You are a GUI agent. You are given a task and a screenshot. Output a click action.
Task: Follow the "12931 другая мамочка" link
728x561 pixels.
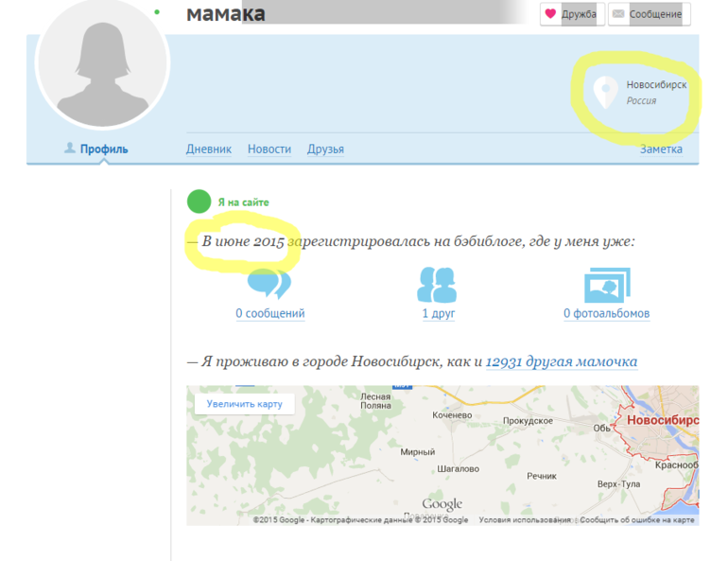(561, 361)
